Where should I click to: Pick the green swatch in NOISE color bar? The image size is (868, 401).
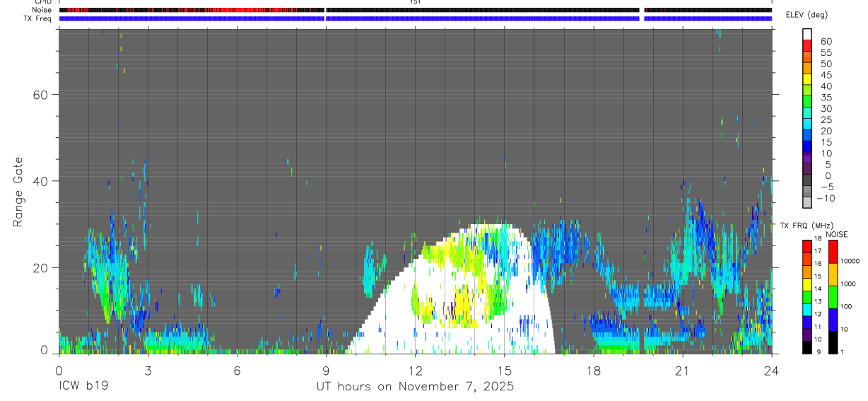point(832,297)
